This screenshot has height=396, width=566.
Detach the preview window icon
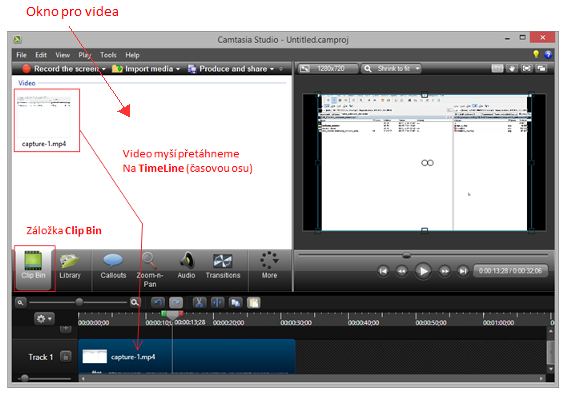(541, 68)
